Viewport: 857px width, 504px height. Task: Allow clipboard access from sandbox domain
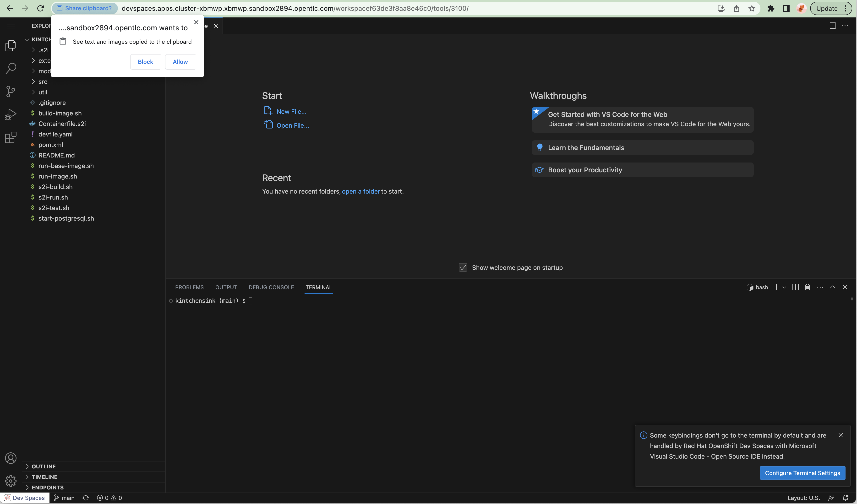[180, 61]
